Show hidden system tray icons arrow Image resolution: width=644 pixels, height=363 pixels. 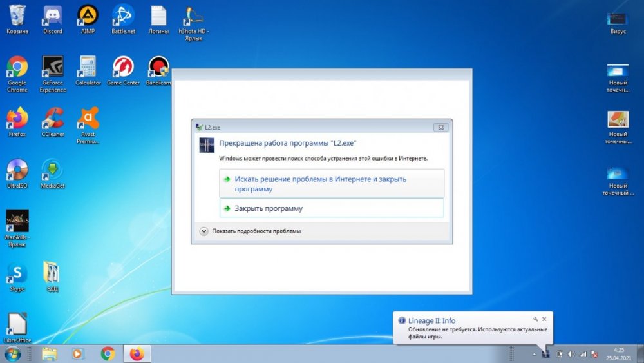coord(533,354)
